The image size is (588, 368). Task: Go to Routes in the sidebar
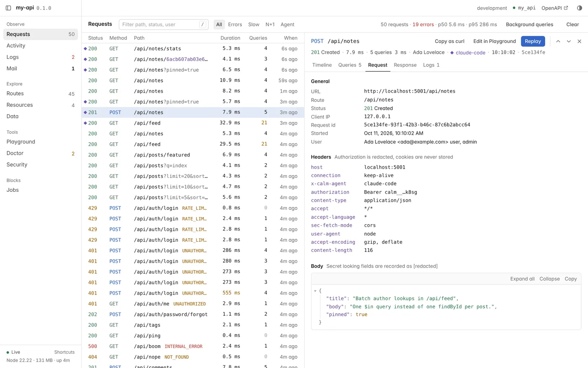41,93
